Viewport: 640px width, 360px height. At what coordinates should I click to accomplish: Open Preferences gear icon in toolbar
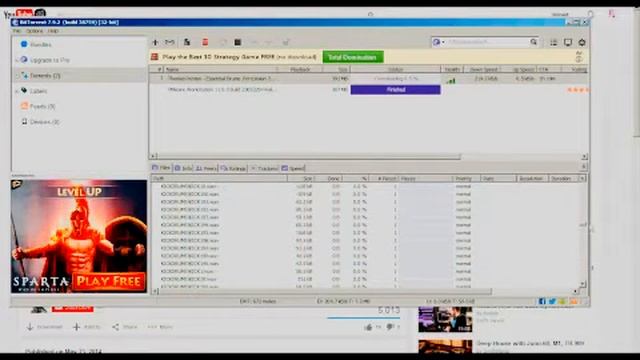pyautogui.click(x=582, y=42)
